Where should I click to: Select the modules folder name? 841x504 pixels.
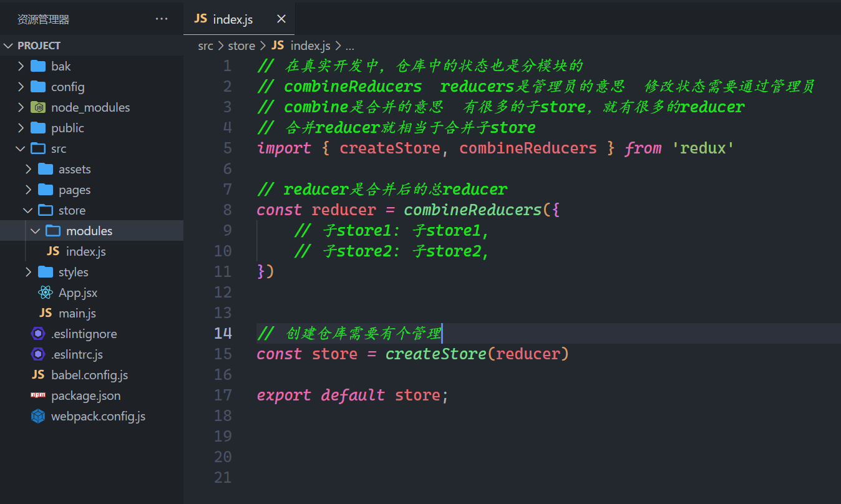[x=89, y=231]
